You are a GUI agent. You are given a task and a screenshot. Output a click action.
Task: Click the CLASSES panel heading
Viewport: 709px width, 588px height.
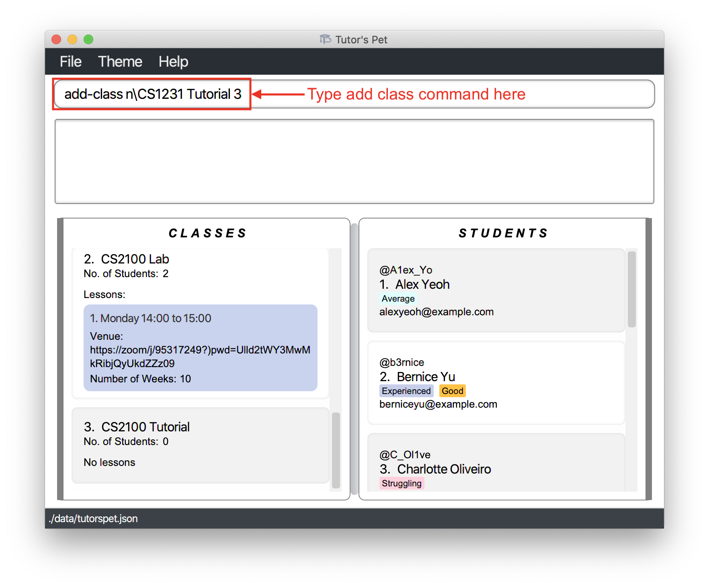[x=208, y=233]
